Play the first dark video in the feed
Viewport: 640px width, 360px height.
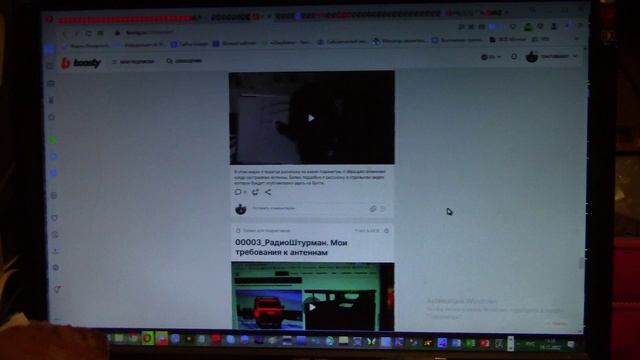click(311, 118)
